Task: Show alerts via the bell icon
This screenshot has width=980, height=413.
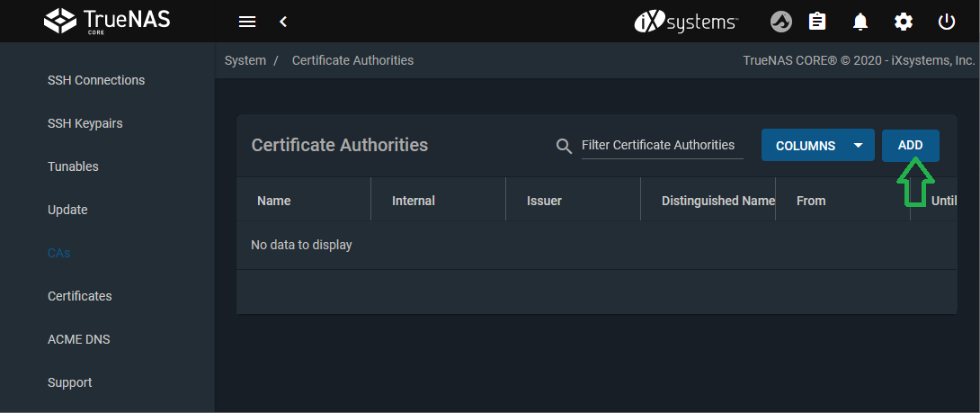Action: (860, 22)
